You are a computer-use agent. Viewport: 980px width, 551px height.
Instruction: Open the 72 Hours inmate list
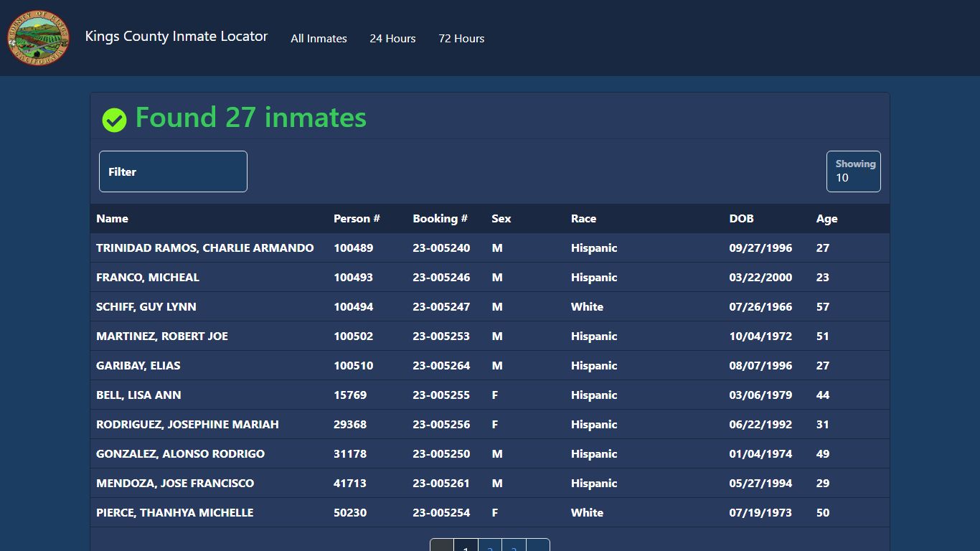pyautogui.click(x=461, y=39)
